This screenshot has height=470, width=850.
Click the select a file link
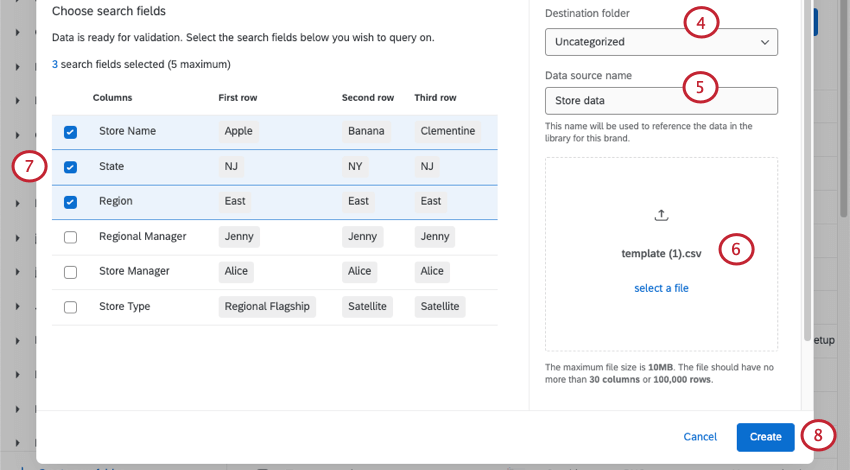point(661,288)
